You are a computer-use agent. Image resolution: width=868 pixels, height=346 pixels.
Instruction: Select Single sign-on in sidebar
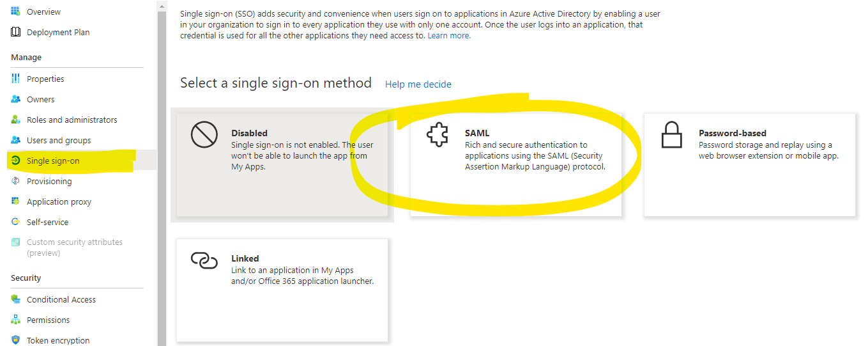pyautogui.click(x=53, y=161)
